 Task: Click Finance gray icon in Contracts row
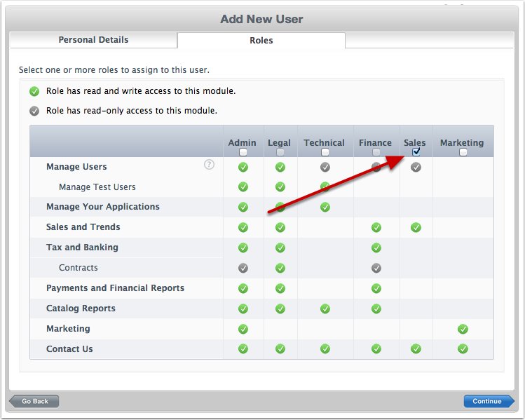pos(376,268)
